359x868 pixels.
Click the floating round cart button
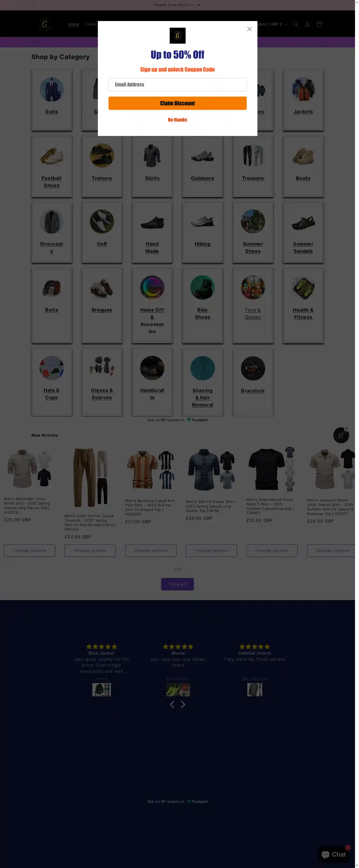[x=341, y=435]
